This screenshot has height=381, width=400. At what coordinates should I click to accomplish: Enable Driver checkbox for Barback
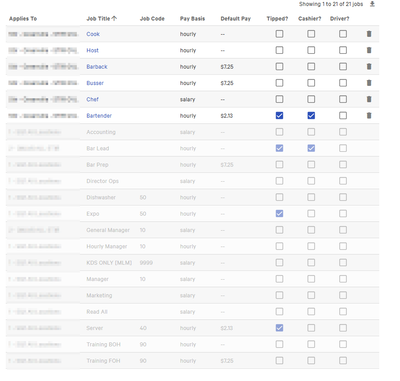[343, 66]
